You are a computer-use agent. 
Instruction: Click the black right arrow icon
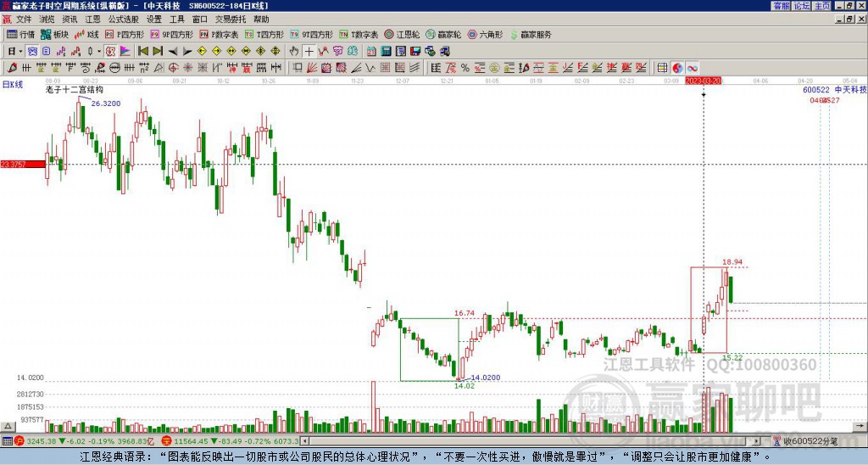click(187, 52)
